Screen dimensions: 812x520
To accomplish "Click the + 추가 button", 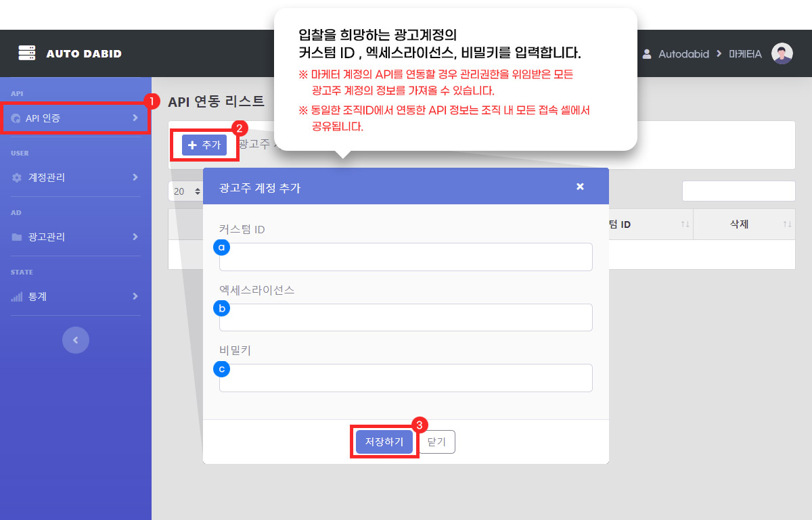I will [204, 145].
